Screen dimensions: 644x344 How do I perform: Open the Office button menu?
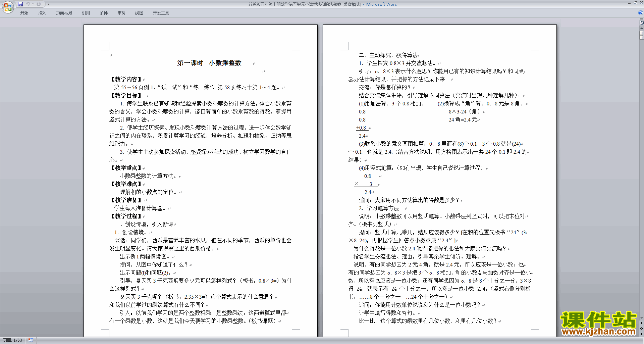[x=7, y=7]
